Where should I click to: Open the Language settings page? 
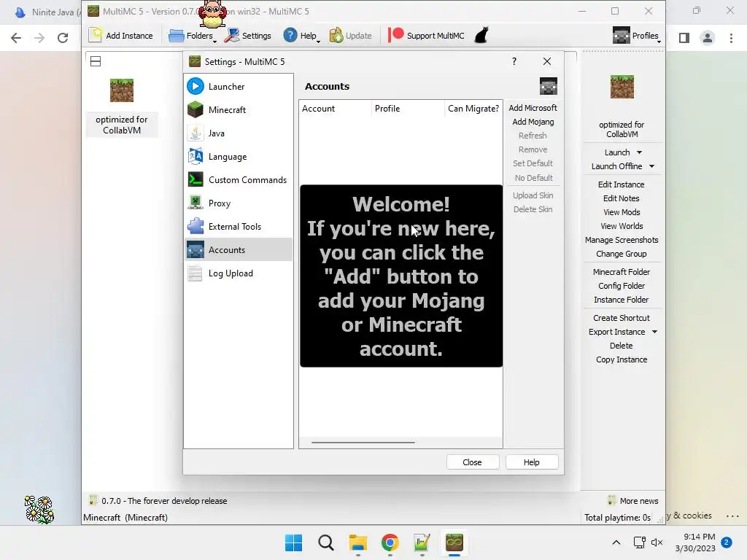coord(239,157)
